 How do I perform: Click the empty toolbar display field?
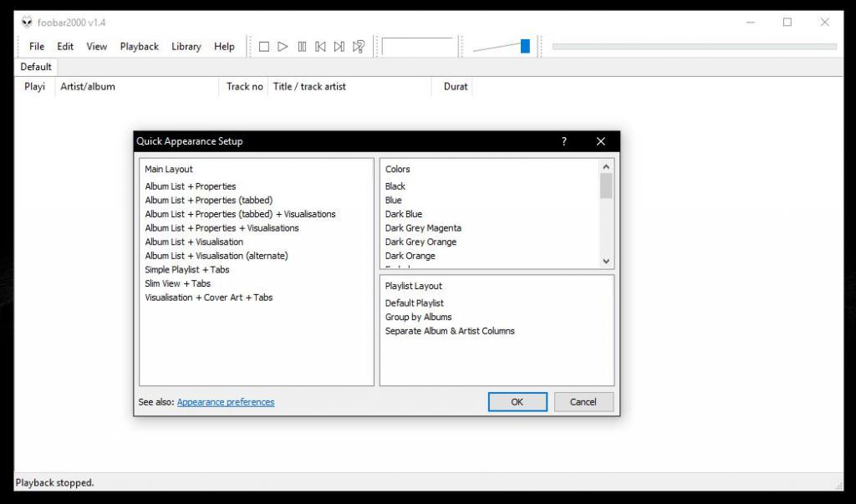coord(420,47)
